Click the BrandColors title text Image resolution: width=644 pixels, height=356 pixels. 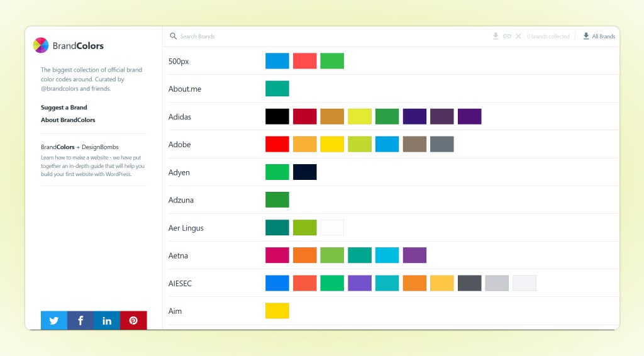point(78,45)
